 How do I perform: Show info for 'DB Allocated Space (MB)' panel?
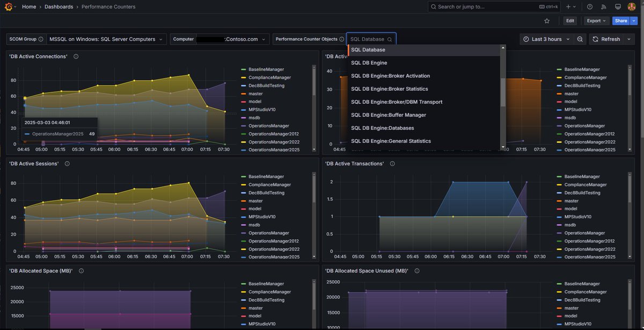tap(81, 271)
